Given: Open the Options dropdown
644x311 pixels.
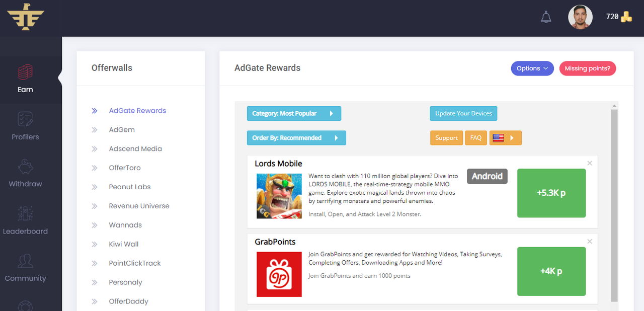Looking at the screenshot, I should coord(532,68).
